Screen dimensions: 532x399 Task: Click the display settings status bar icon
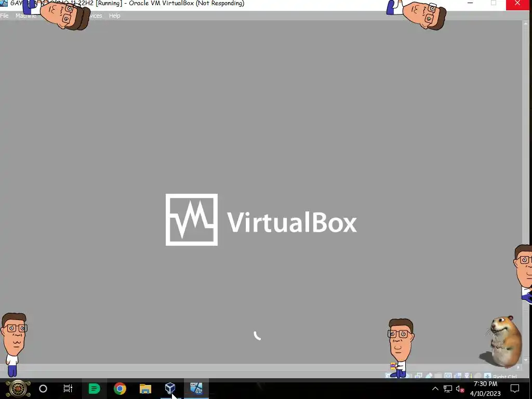point(448,376)
